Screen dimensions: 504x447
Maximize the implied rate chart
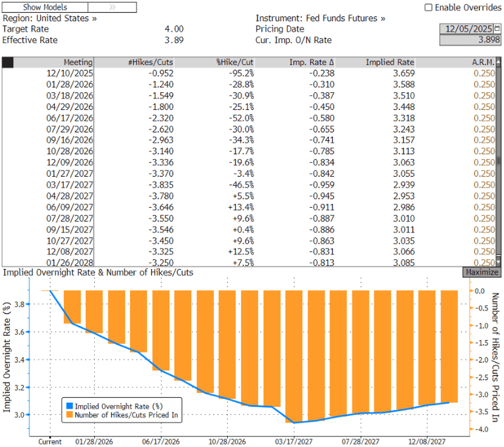[x=482, y=272]
